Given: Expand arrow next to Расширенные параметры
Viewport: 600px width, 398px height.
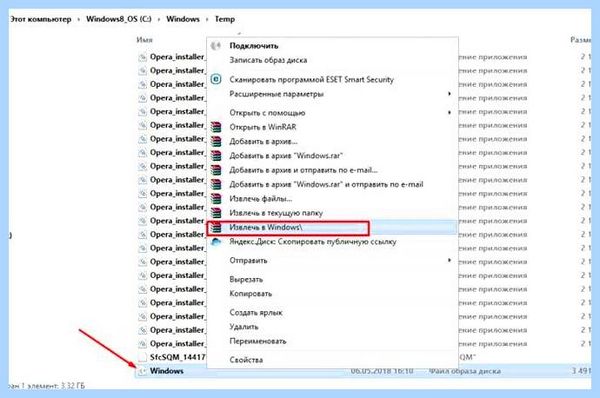Looking at the screenshot, I should pyautogui.click(x=450, y=94).
